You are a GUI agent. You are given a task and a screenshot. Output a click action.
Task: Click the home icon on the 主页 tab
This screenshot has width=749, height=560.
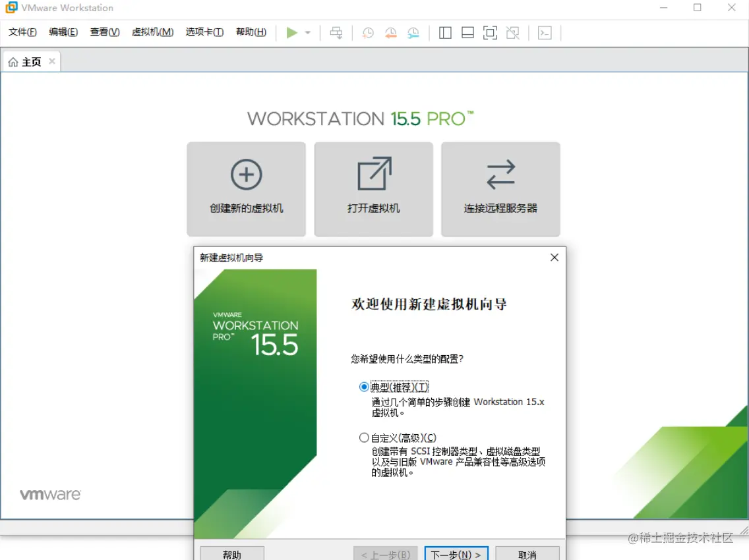tap(13, 62)
